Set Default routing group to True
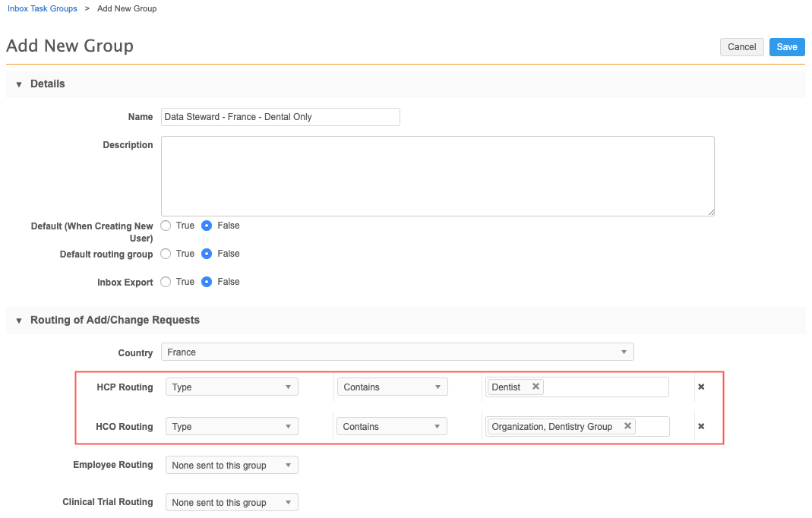The width and height of the screenshot is (812, 518). tap(166, 254)
